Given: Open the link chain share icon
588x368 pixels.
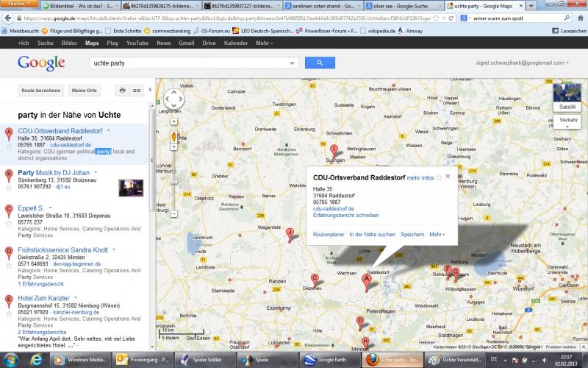Looking at the screenshot, I should [137, 91].
